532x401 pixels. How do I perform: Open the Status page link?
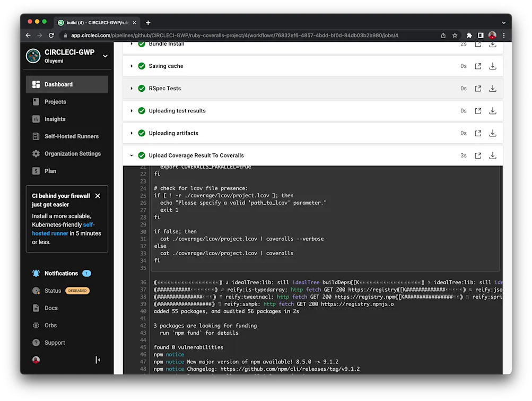53,291
